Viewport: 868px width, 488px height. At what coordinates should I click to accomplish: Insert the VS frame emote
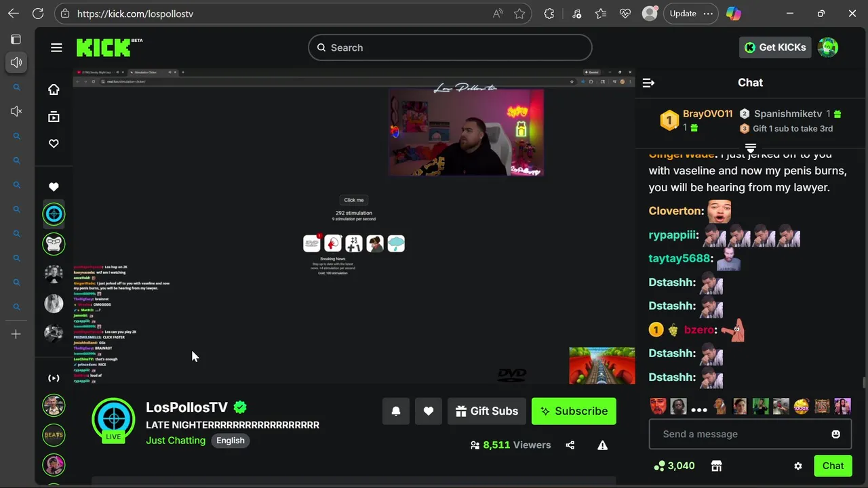[822, 407]
